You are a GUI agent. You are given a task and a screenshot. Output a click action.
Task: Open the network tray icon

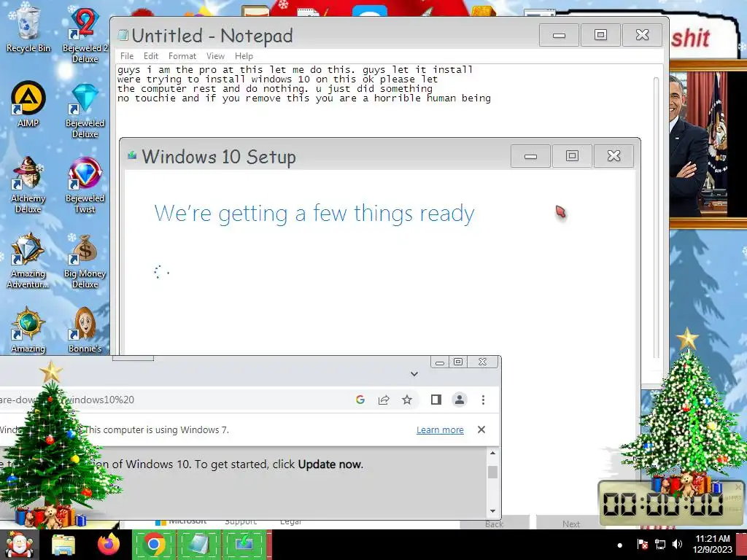tap(659, 544)
